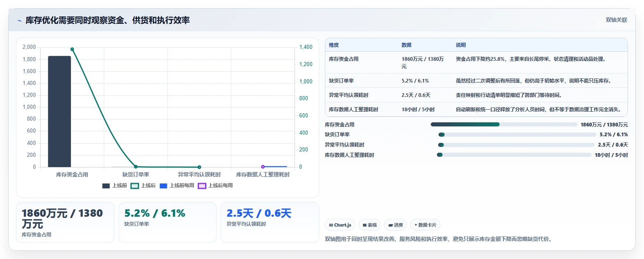Viewport: 644px width, 259px height.
Task: Toggle the 上线前 legend swatch
Action: point(106,186)
